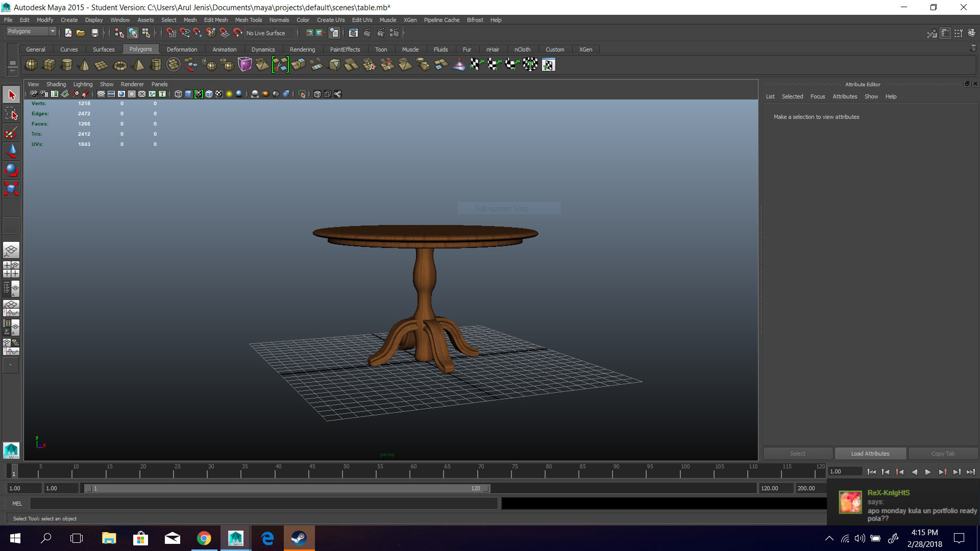Activate the Scale tool in toolbox
This screenshot has height=551, width=980.
click(x=11, y=189)
